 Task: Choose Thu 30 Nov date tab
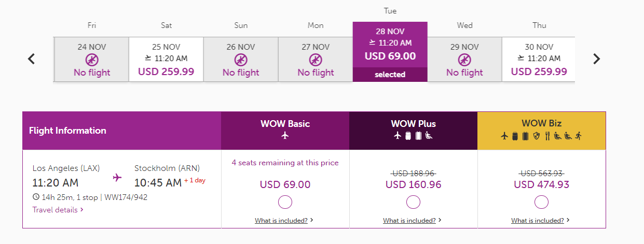(539, 59)
